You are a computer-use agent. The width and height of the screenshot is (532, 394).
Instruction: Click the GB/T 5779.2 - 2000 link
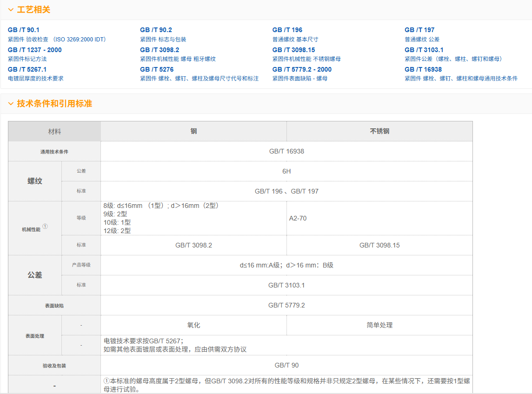tap(302, 69)
